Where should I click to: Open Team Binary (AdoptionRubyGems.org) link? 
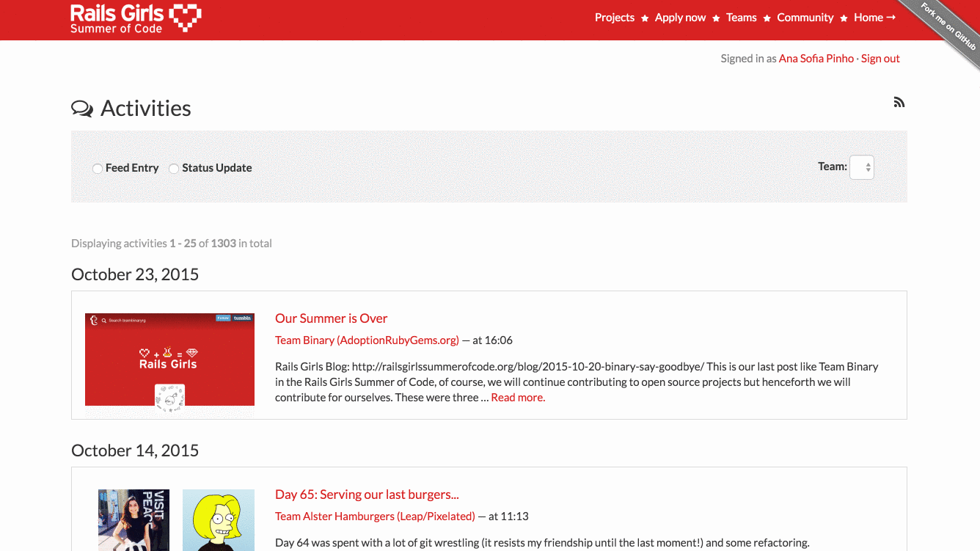coord(367,340)
